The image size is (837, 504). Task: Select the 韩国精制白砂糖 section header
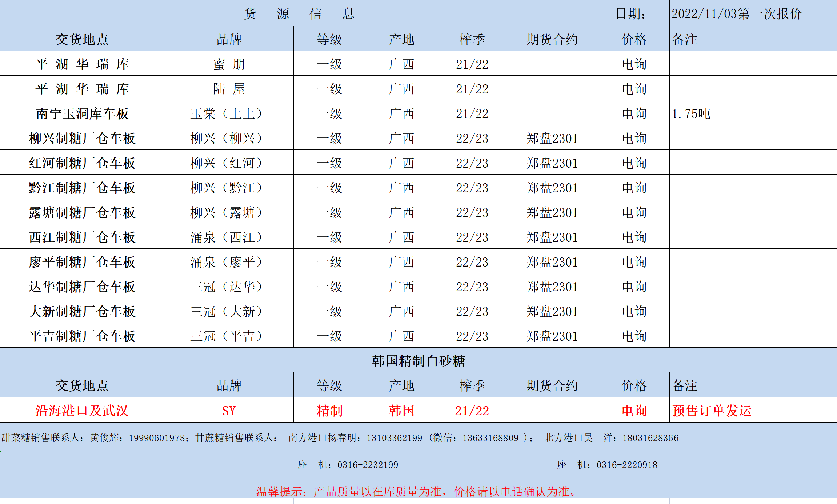pyautogui.click(x=418, y=361)
